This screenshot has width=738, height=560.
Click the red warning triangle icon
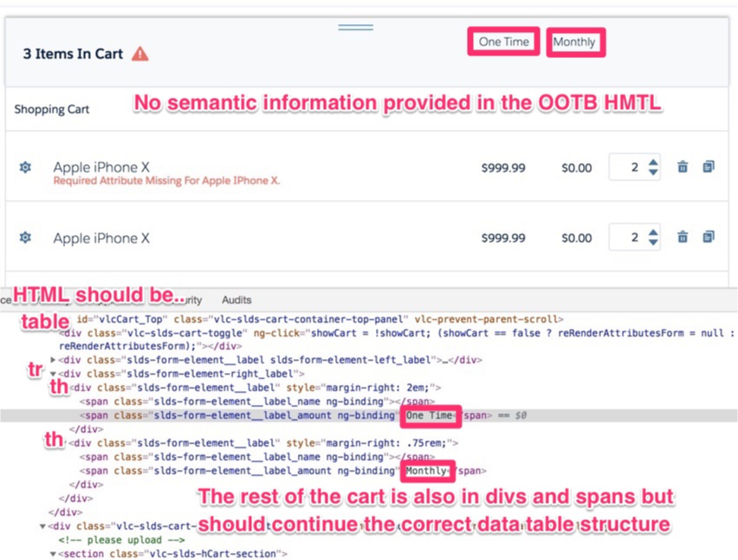click(x=140, y=55)
